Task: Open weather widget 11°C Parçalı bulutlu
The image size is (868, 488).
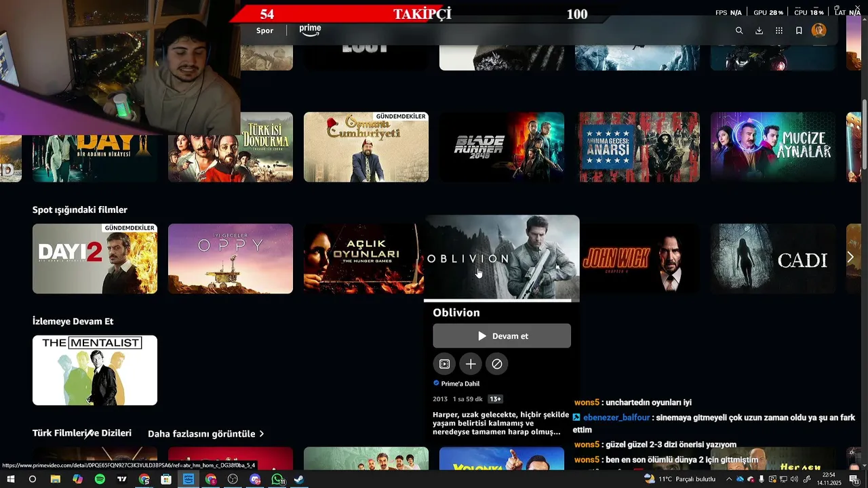Action: pyautogui.click(x=679, y=479)
